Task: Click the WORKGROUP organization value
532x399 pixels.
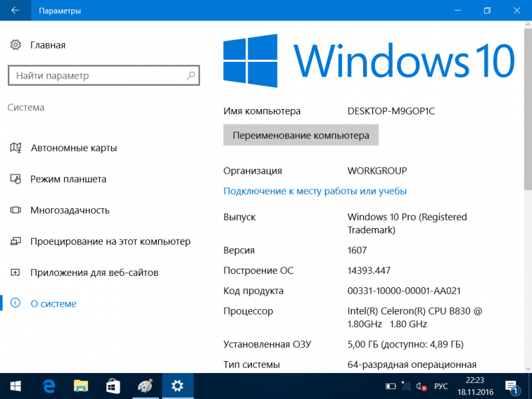Action: (377, 171)
